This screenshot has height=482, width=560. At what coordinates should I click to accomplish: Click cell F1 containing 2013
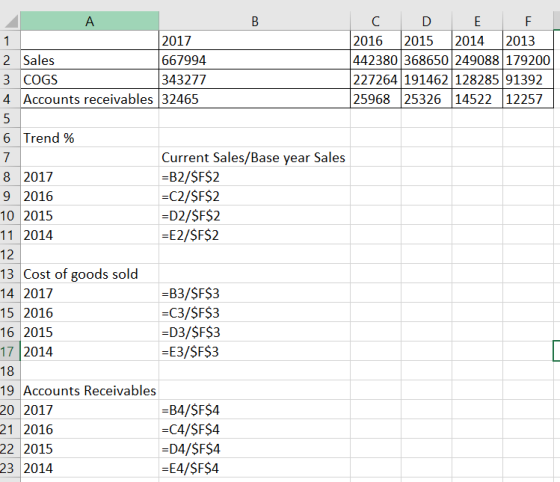point(528,41)
